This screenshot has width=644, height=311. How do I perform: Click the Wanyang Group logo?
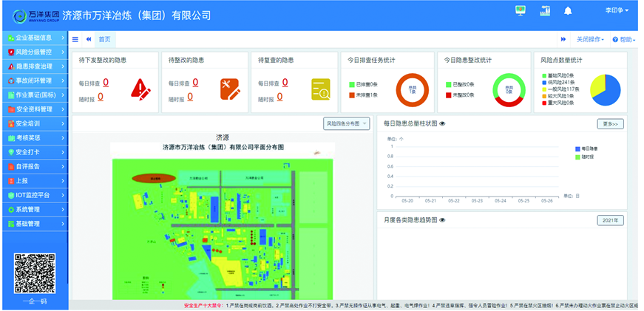click(35, 16)
